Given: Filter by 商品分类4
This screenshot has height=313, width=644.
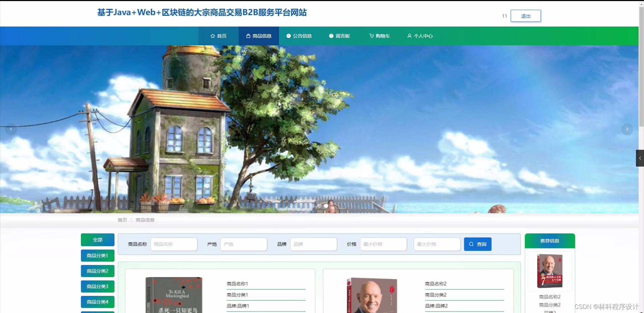Looking at the screenshot, I should click(98, 302).
